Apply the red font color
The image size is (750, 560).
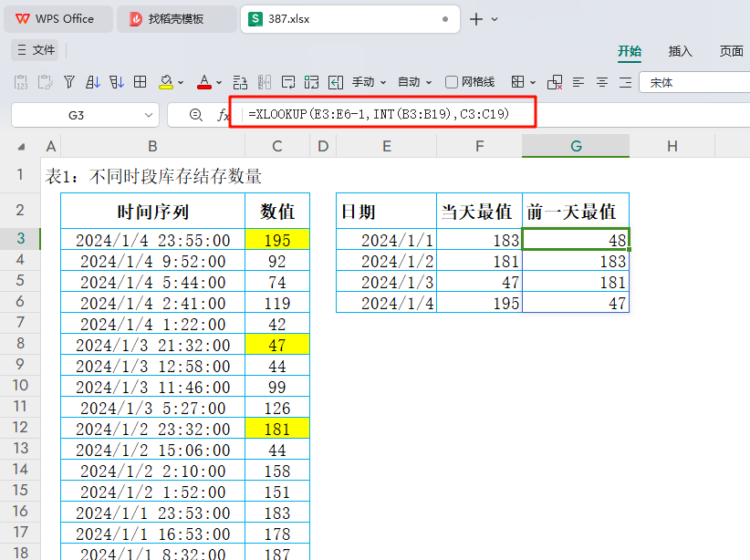point(204,82)
